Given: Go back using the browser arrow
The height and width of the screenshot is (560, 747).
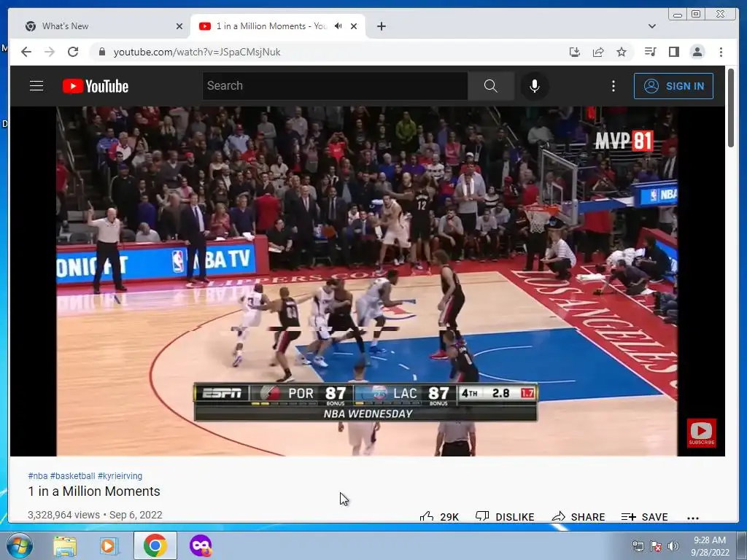Looking at the screenshot, I should 26,52.
